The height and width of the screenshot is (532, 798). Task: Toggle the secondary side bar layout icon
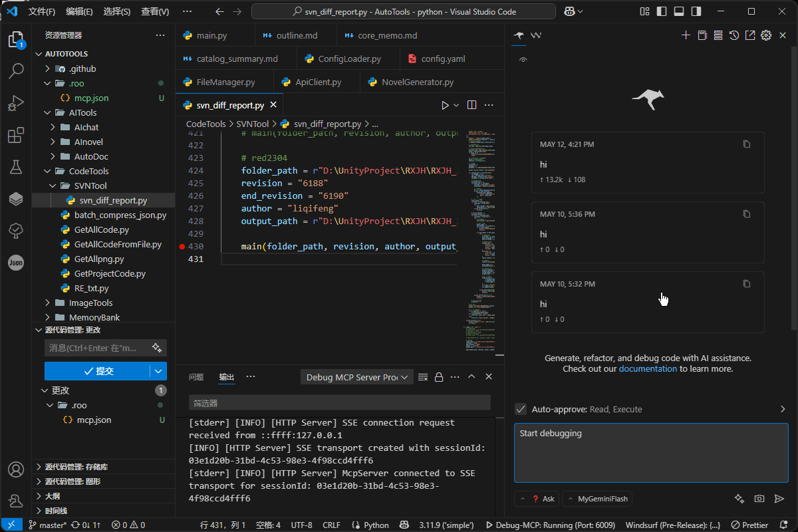tap(696, 11)
